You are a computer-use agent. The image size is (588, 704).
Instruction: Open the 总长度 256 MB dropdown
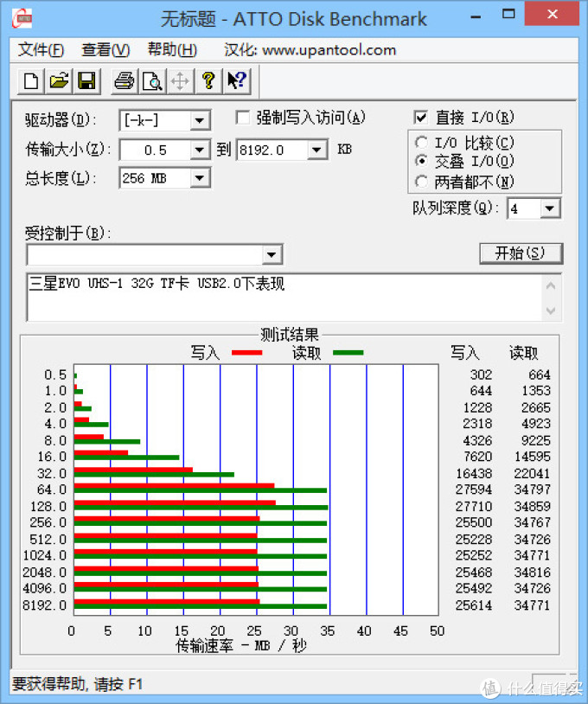(x=199, y=178)
